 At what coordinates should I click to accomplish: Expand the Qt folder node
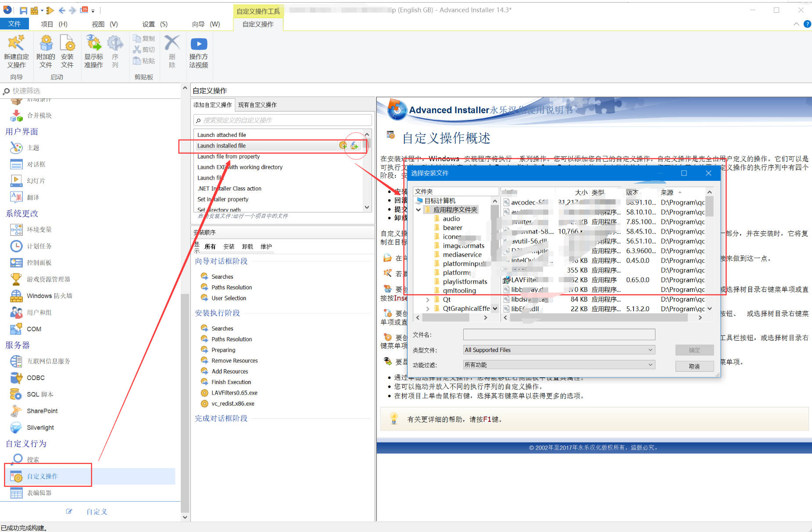tap(428, 299)
